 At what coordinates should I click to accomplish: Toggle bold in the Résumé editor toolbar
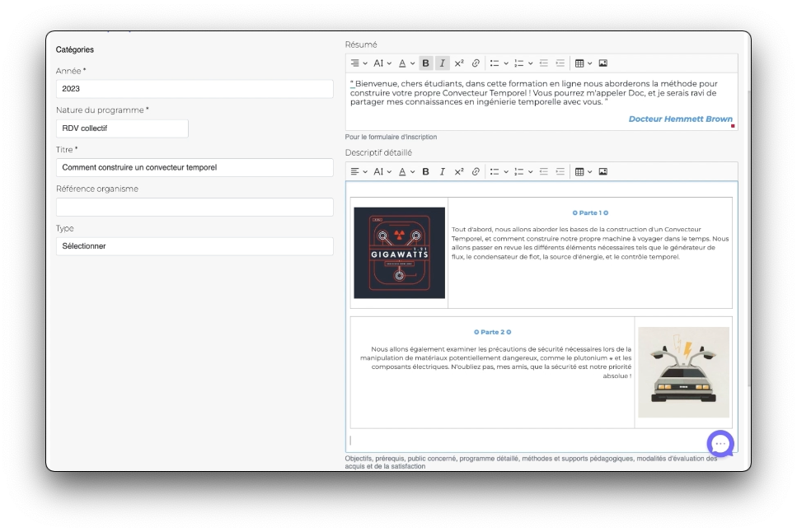pyautogui.click(x=425, y=63)
